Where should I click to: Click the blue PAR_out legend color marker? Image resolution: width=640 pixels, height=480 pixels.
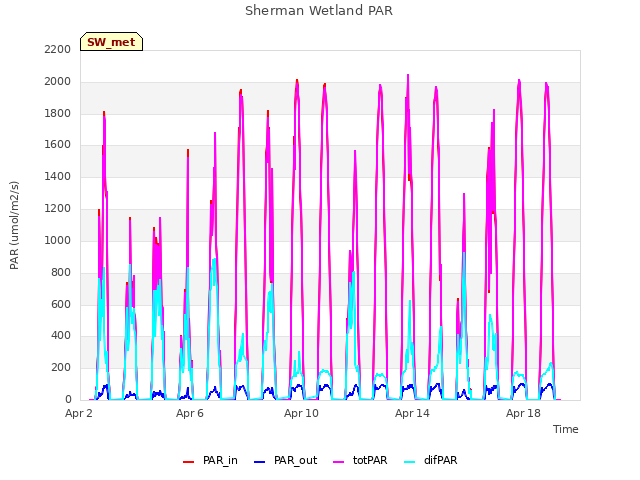tap(259, 462)
